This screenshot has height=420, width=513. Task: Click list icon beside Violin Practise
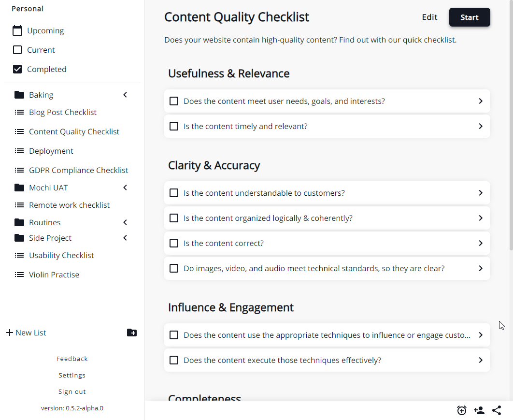pos(19,275)
